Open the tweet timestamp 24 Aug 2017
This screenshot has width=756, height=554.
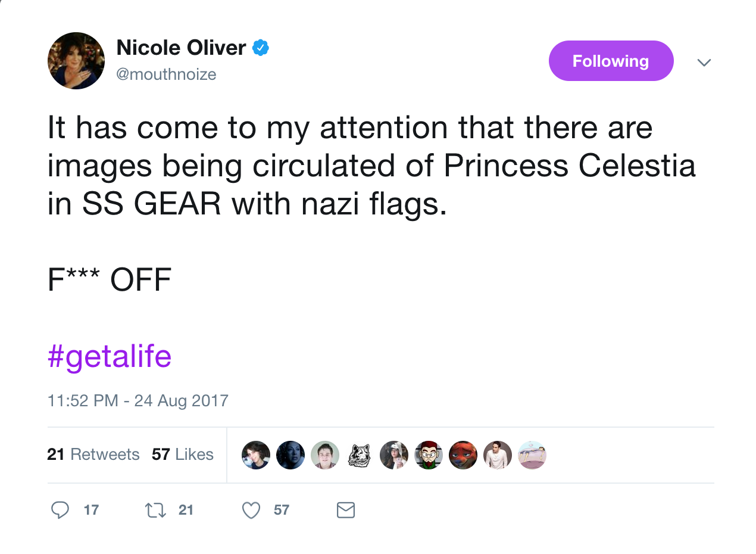(x=138, y=400)
